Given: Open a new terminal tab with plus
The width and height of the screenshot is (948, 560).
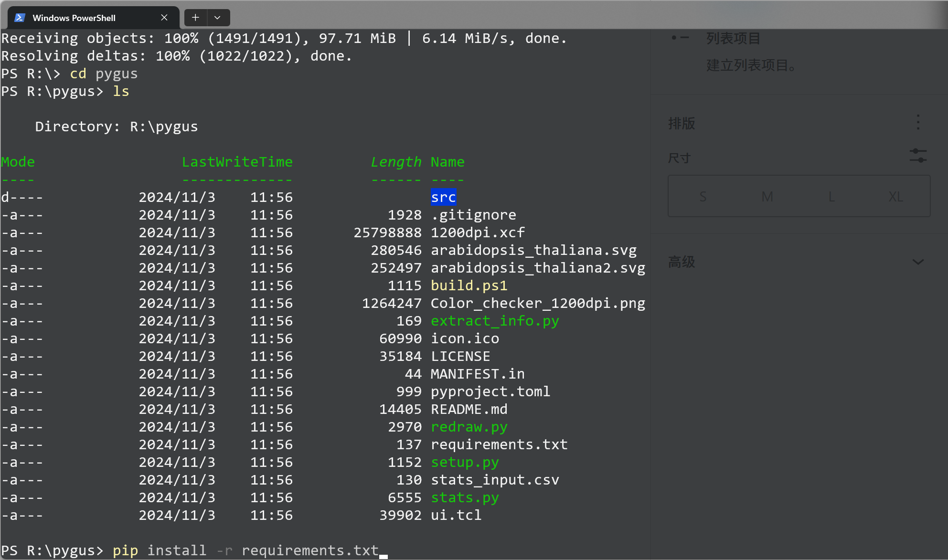Looking at the screenshot, I should click(195, 18).
